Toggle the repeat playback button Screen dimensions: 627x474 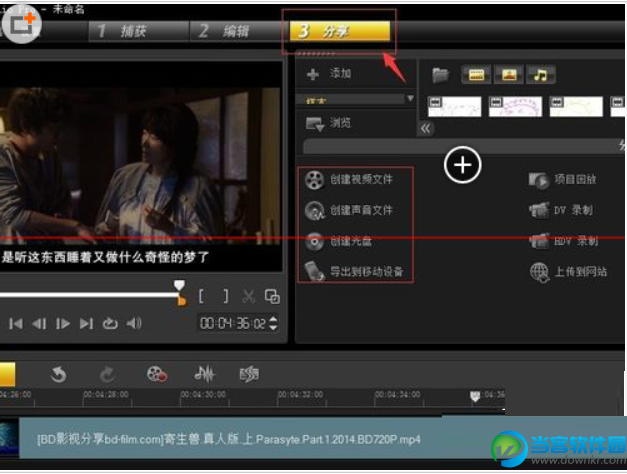pyautogui.click(x=110, y=324)
